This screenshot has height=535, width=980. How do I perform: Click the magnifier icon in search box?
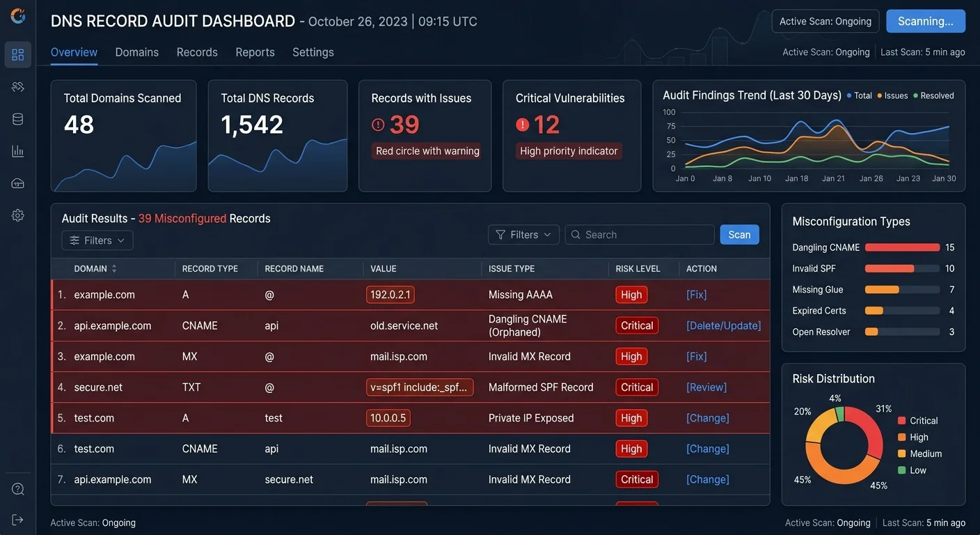576,235
